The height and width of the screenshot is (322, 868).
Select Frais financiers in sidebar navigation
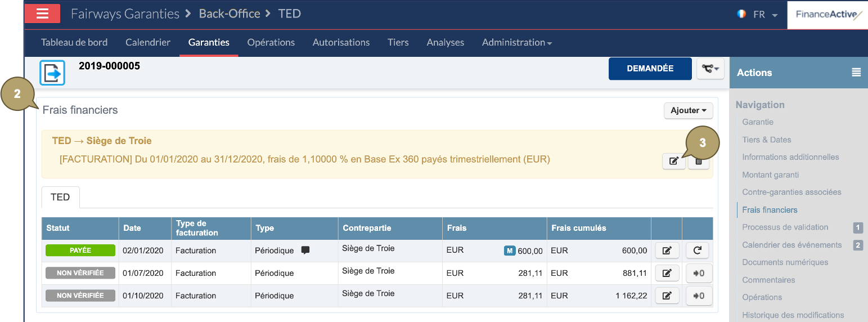pos(770,210)
